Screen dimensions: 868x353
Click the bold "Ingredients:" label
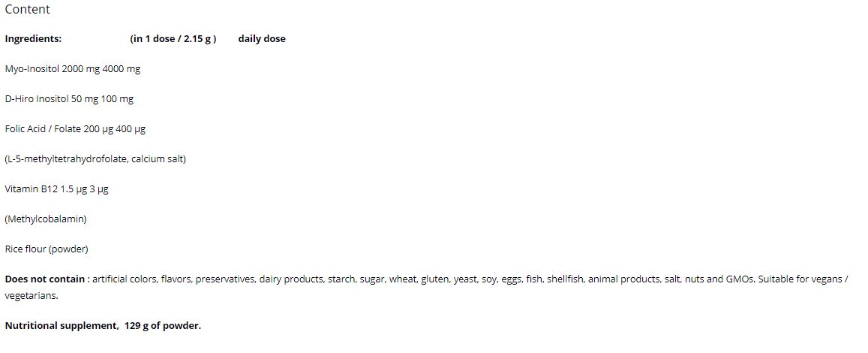(33, 39)
